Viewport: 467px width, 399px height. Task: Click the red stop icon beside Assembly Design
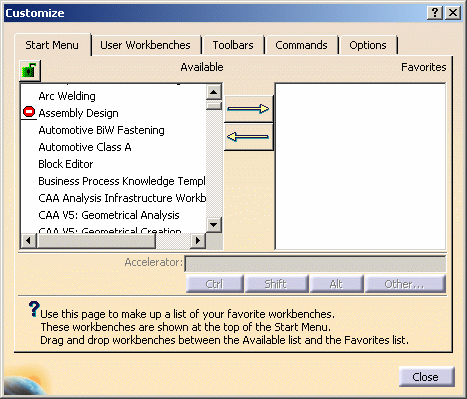point(29,112)
